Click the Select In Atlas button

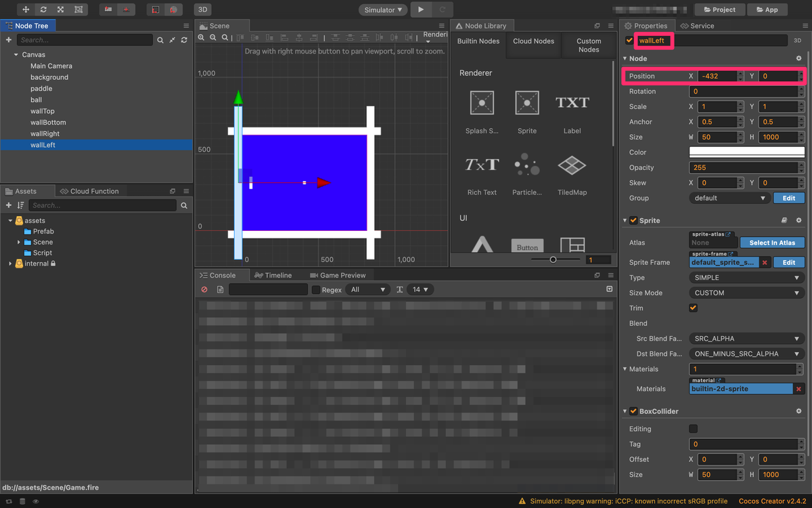772,242
